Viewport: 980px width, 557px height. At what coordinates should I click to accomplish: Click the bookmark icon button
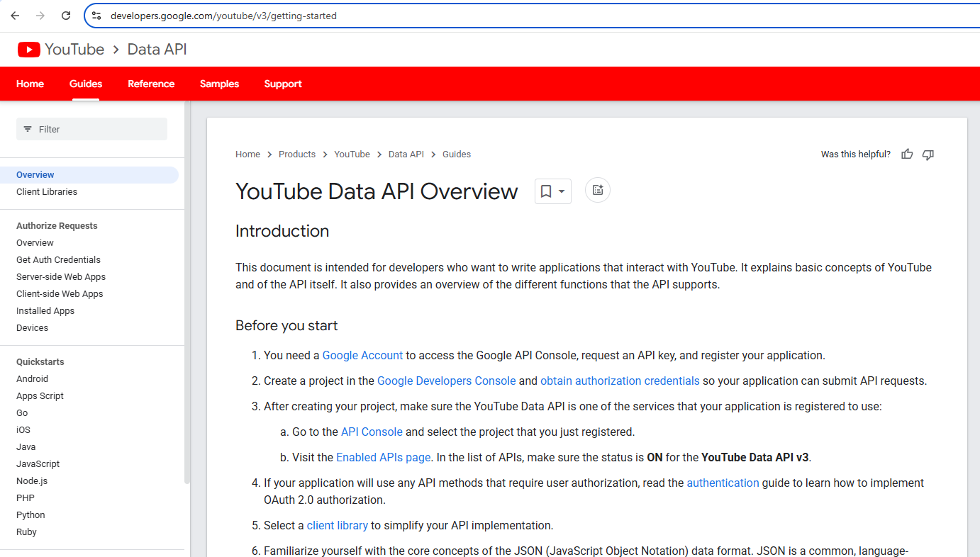(x=546, y=191)
